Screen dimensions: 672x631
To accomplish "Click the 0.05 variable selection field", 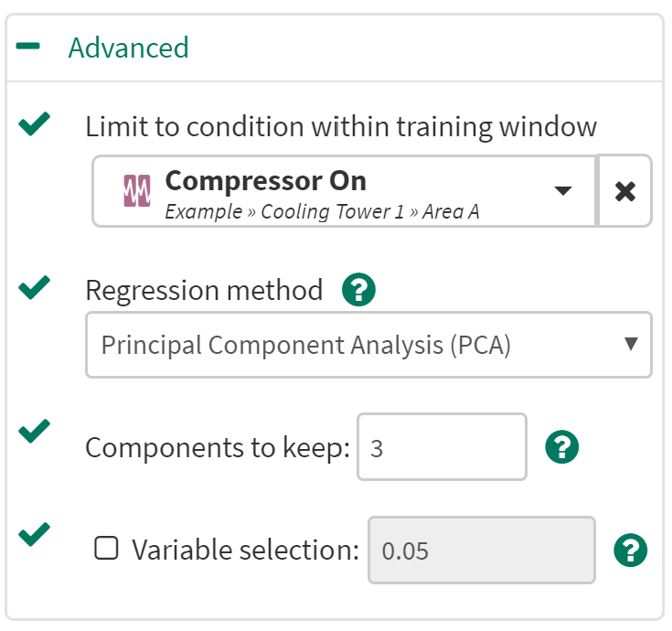I will [481, 551].
